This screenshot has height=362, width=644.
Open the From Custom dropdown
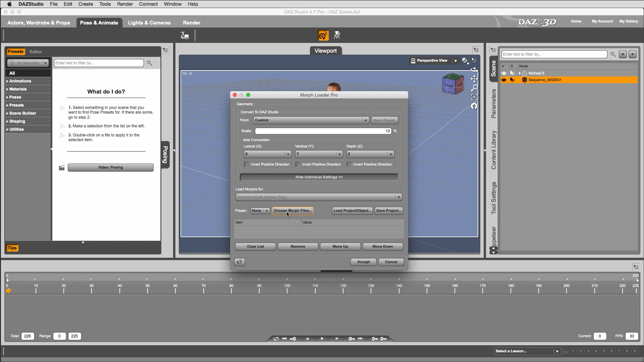tap(311, 120)
